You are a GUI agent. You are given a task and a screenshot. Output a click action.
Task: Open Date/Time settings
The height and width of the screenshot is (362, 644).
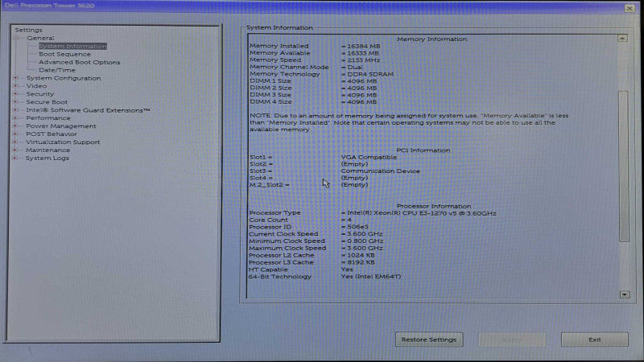tap(57, 70)
